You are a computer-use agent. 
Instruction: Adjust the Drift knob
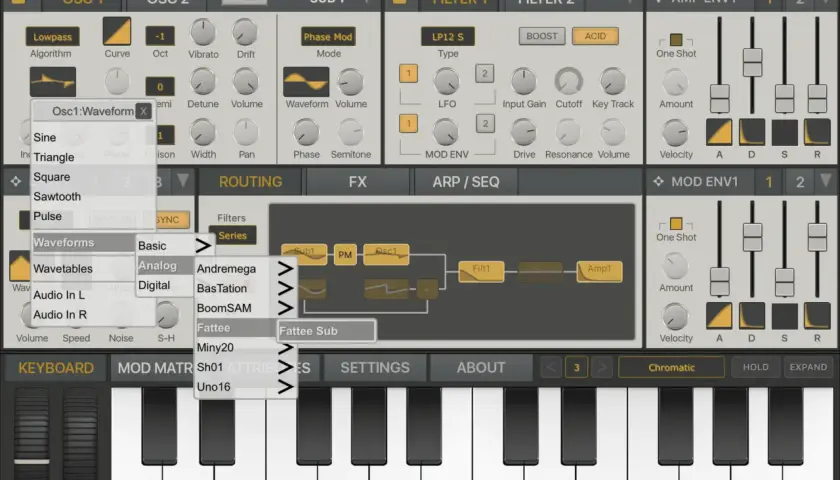pos(245,32)
